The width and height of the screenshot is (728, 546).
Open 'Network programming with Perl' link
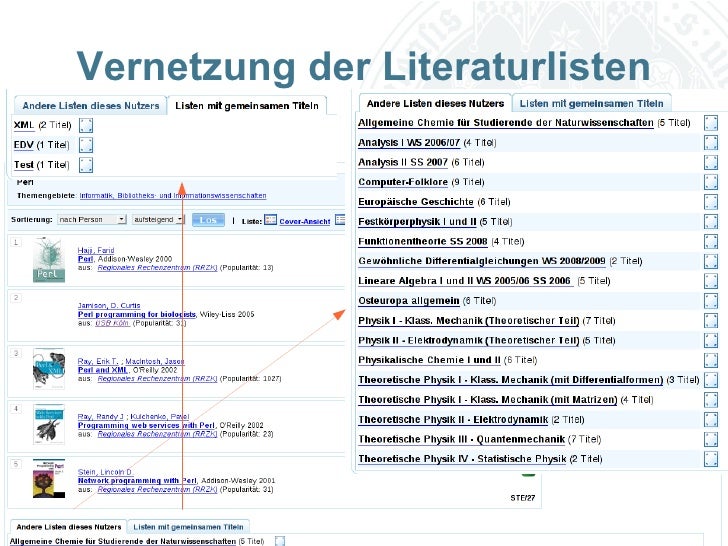tap(137, 481)
